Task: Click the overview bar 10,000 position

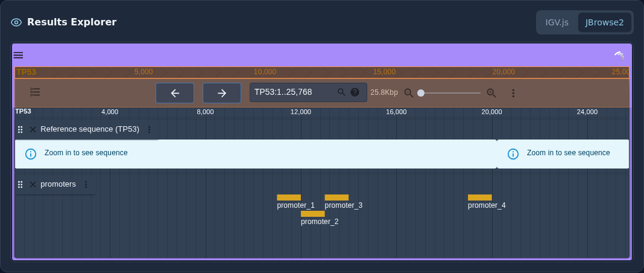Action: point(265,72)
